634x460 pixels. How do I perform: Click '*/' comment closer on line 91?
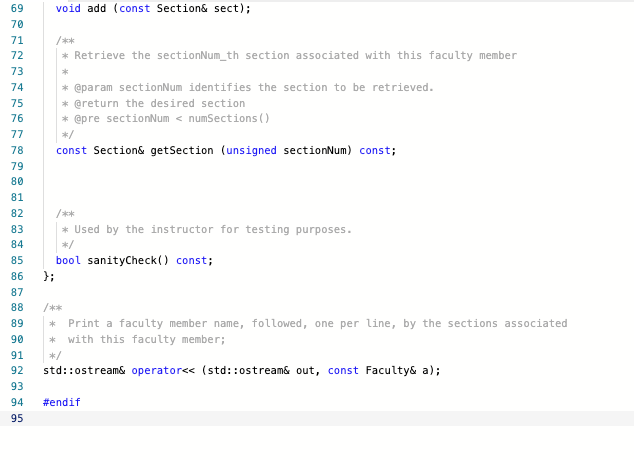55,356
